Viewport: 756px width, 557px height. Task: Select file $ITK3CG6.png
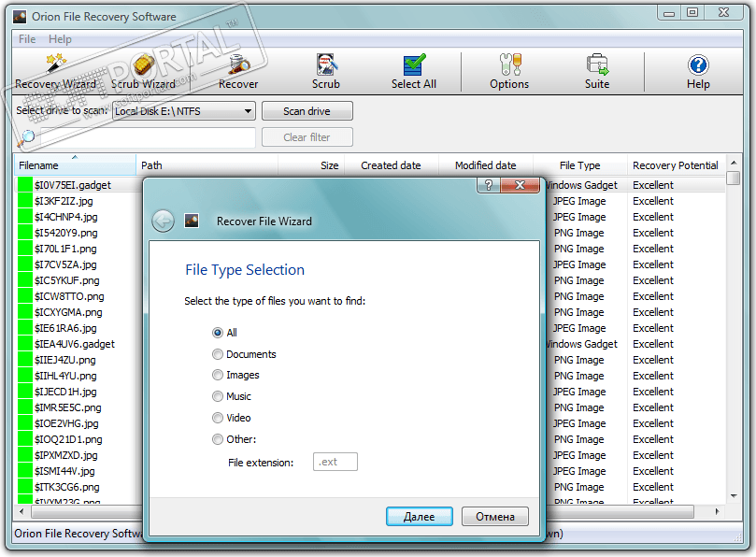(x=66, y=487)
